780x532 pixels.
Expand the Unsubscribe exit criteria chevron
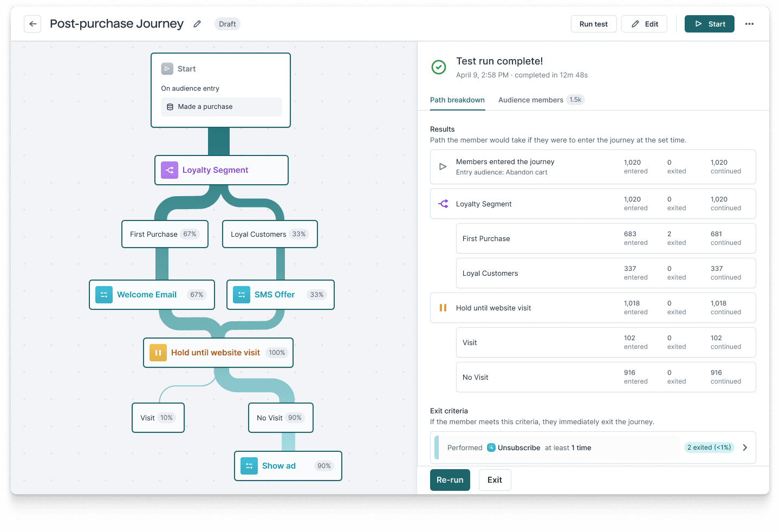coord(745,447)
